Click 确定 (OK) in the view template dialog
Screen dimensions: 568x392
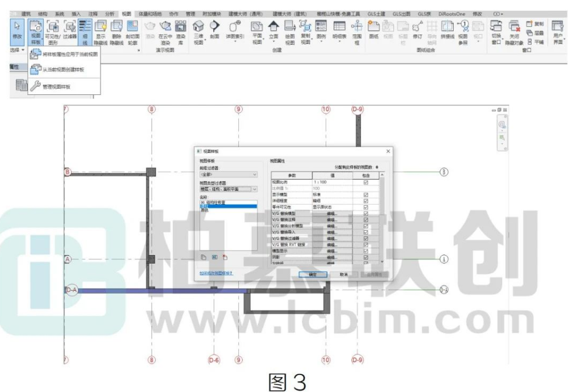[x=313, y=274]
